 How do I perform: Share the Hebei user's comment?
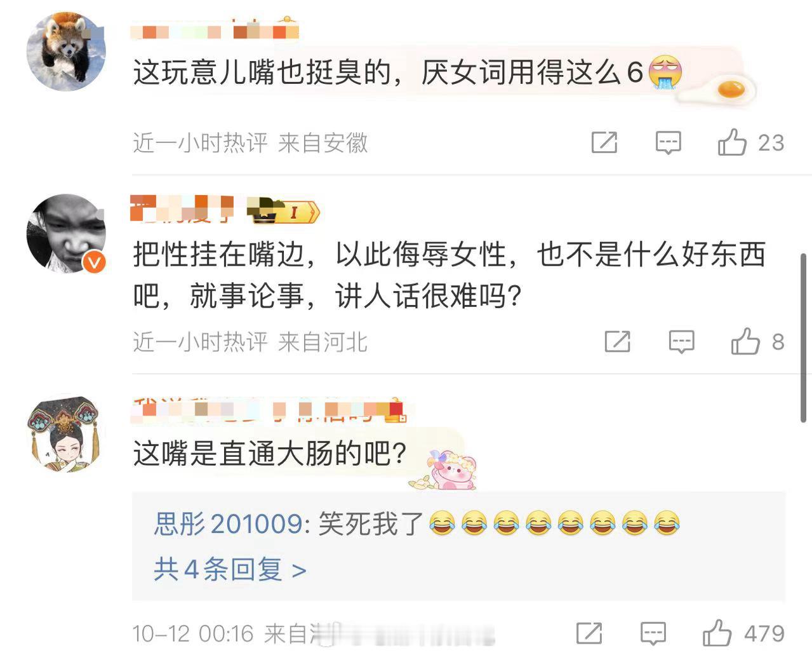click(x=617, y=342)
